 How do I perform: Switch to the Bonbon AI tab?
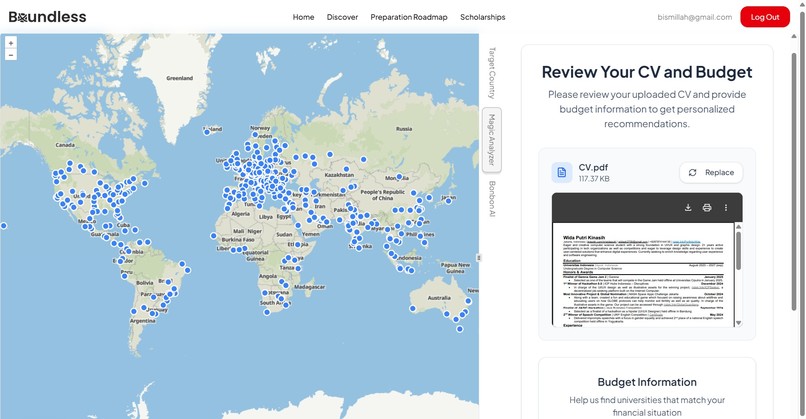491,199
